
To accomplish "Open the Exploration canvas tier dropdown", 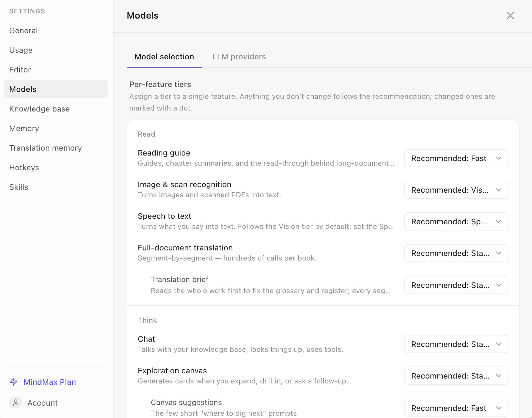I will [x=456, y=376].
